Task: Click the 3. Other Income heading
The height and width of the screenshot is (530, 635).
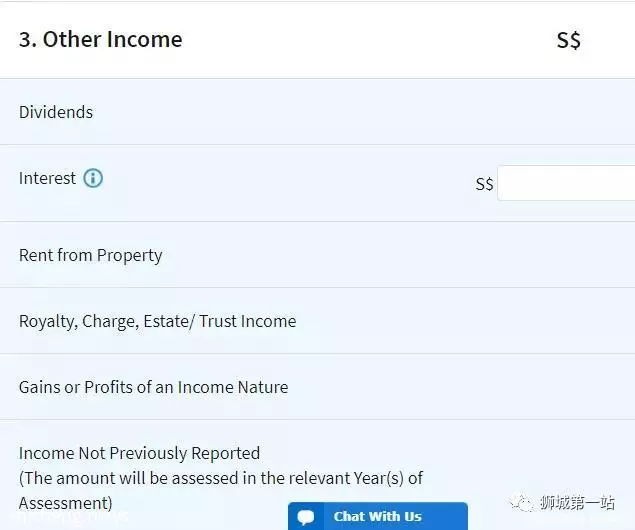Action: tap(100, 39)
